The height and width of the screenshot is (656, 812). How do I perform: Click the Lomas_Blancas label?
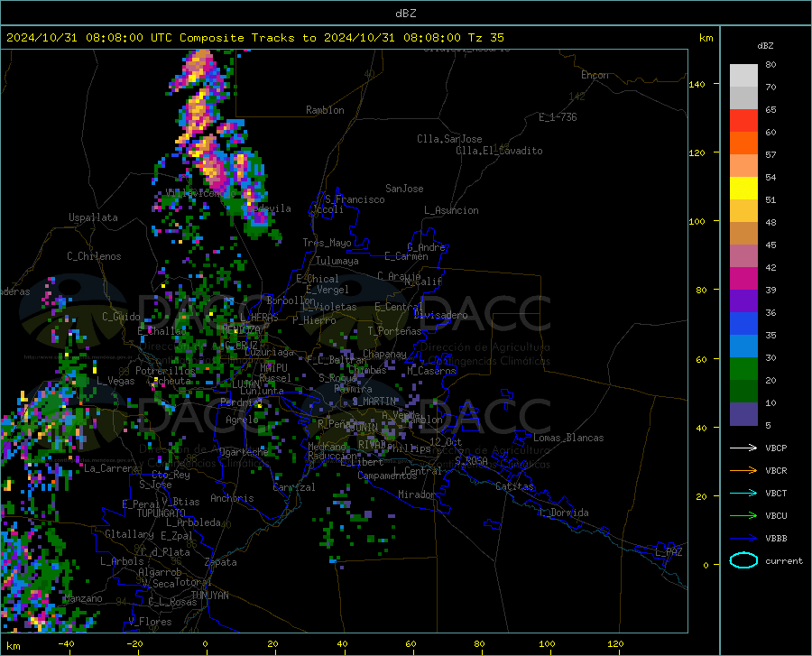point(568,438)
